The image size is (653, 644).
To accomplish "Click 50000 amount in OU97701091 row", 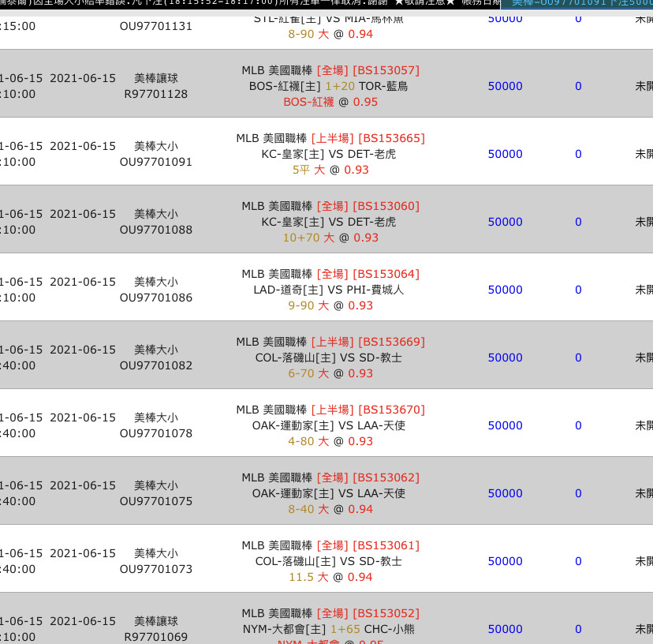I will [506, 154].
